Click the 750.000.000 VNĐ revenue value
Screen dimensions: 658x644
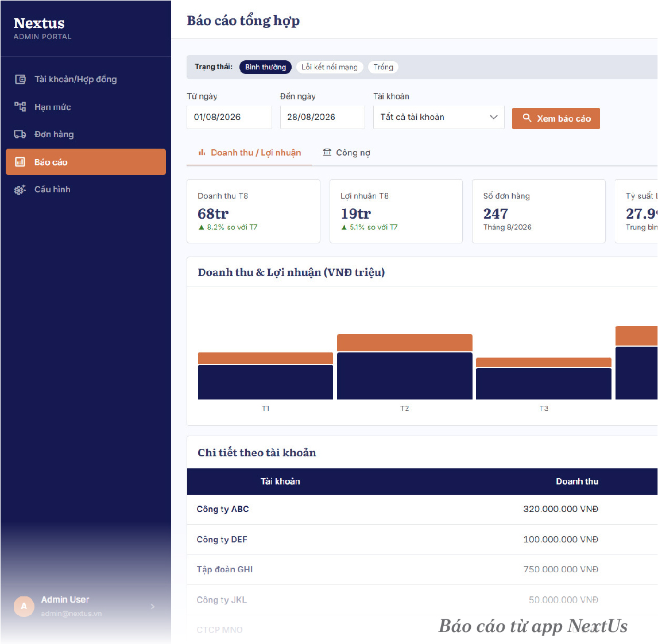point(560,569)
